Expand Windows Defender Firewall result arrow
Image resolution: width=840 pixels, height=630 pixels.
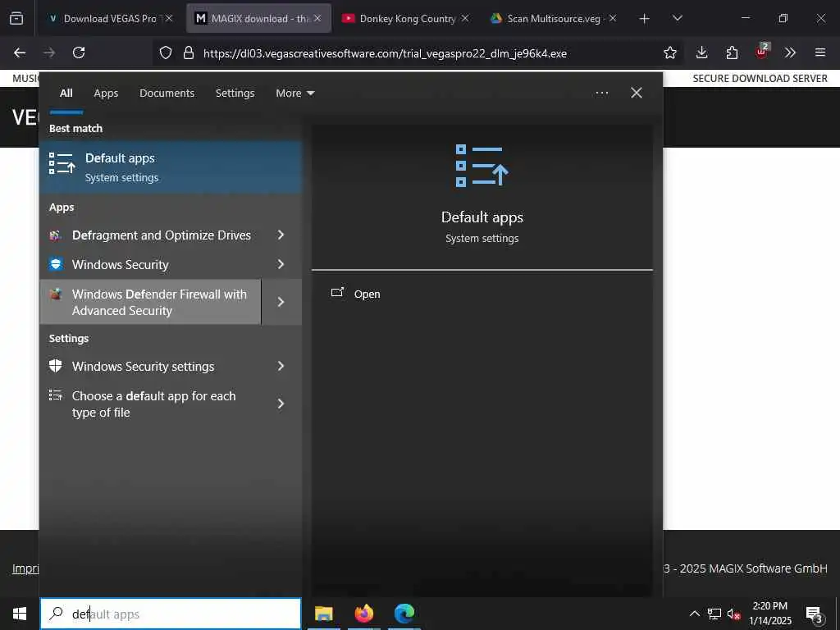coord(281,302)
